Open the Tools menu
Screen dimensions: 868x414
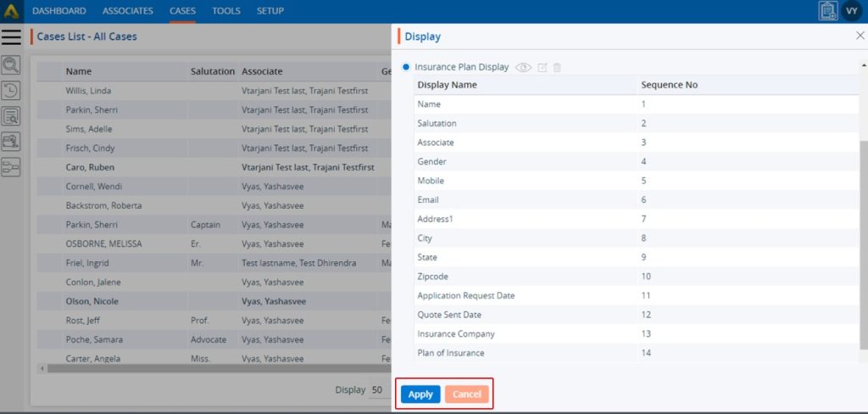226,11
